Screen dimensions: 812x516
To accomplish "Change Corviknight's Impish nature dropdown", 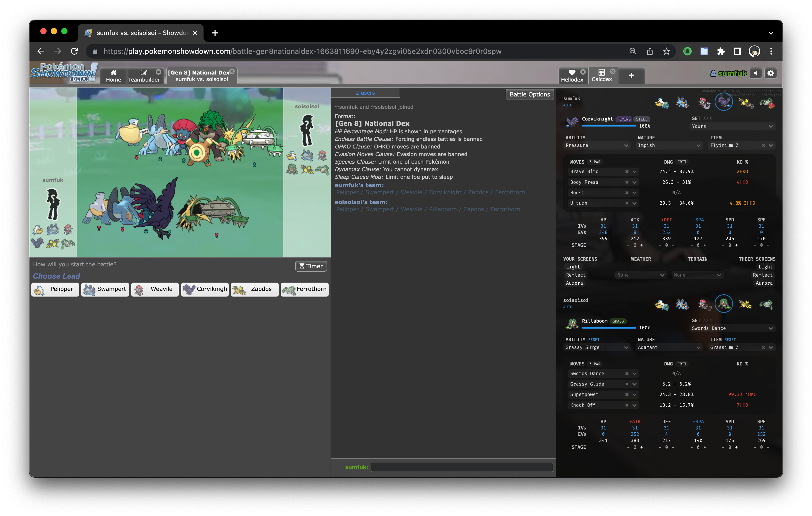I will point(669,145).
